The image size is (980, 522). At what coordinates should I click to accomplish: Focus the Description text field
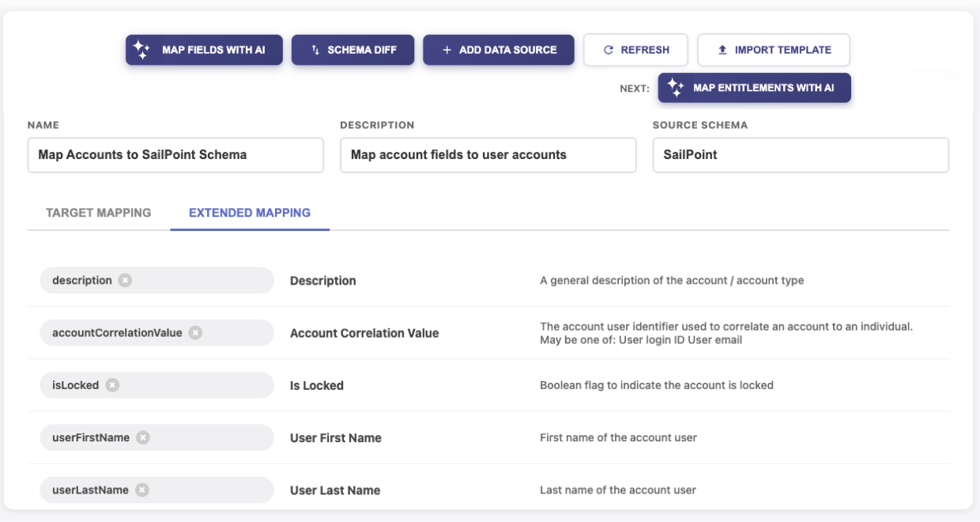pyautogui.click(x=488, y=155)
